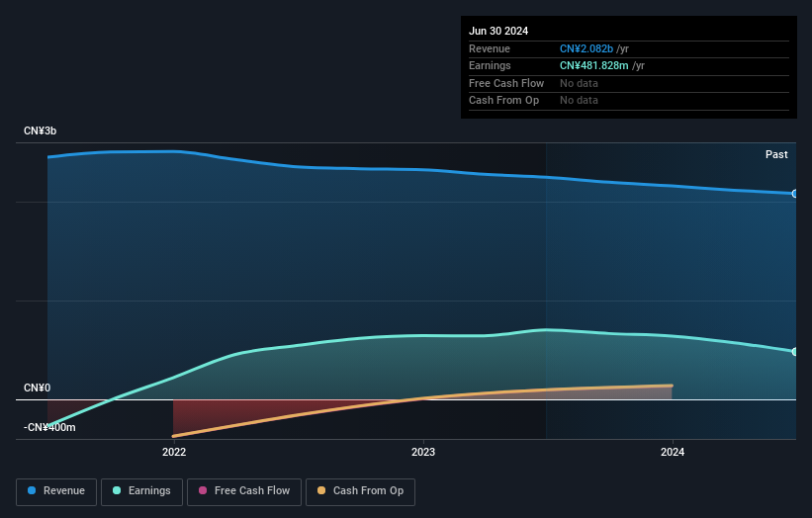Click the Jun 30 2024 tooltip date

coord(498,31)
